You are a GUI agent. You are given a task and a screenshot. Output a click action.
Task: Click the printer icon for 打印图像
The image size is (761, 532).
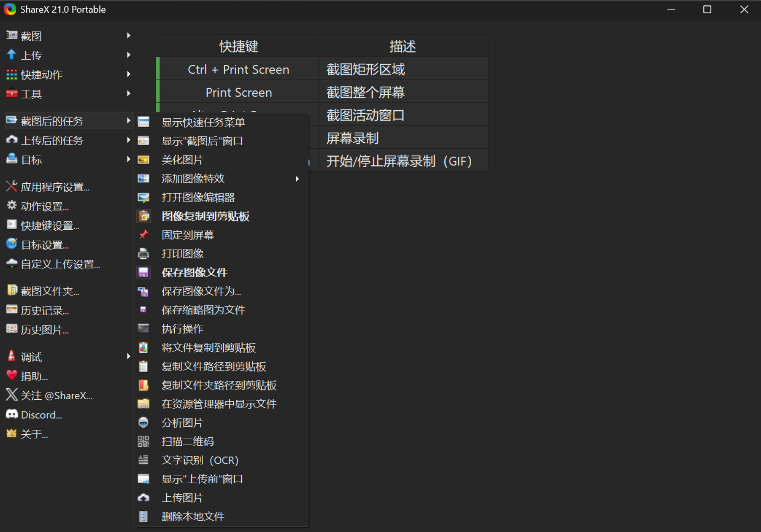(x=143, y=253)
